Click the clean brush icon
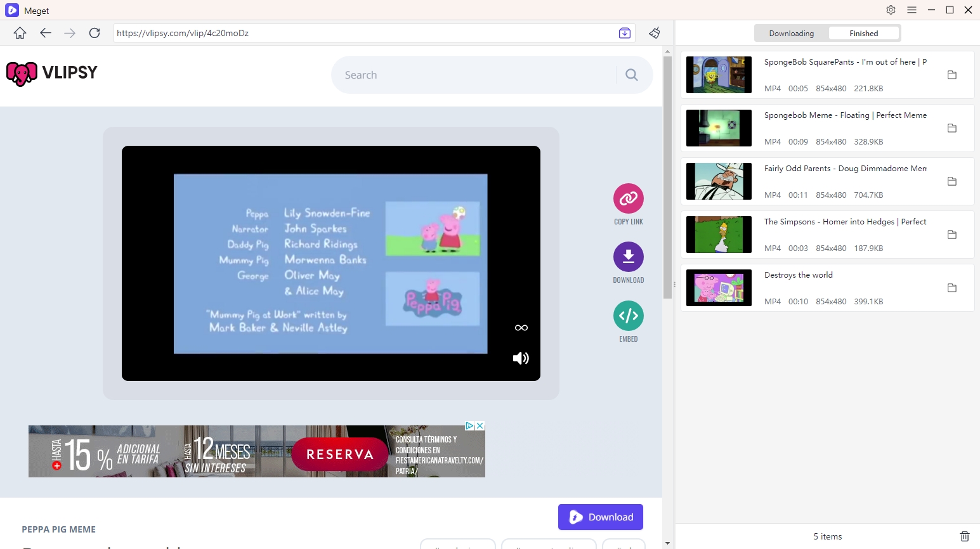This screenshot has width=980, height=549. (x=655, y=33)
